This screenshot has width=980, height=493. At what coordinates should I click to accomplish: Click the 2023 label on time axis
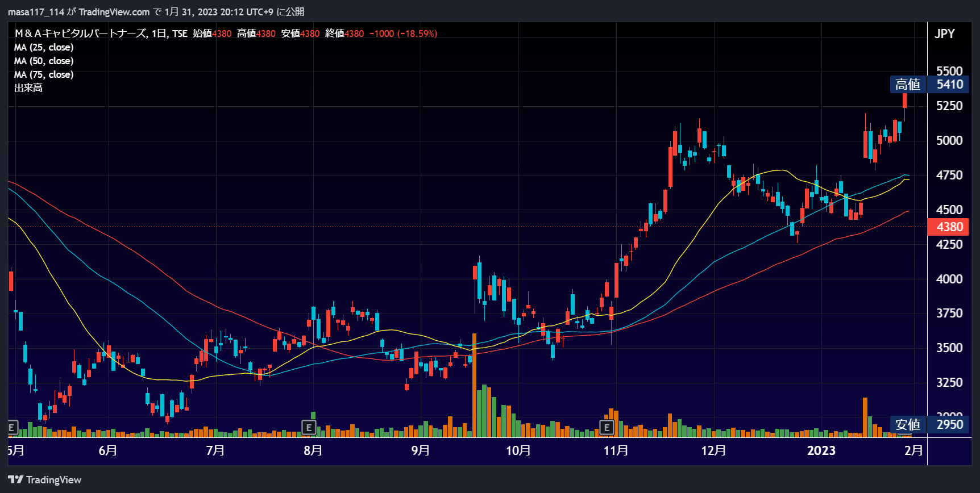click(821, 450)
